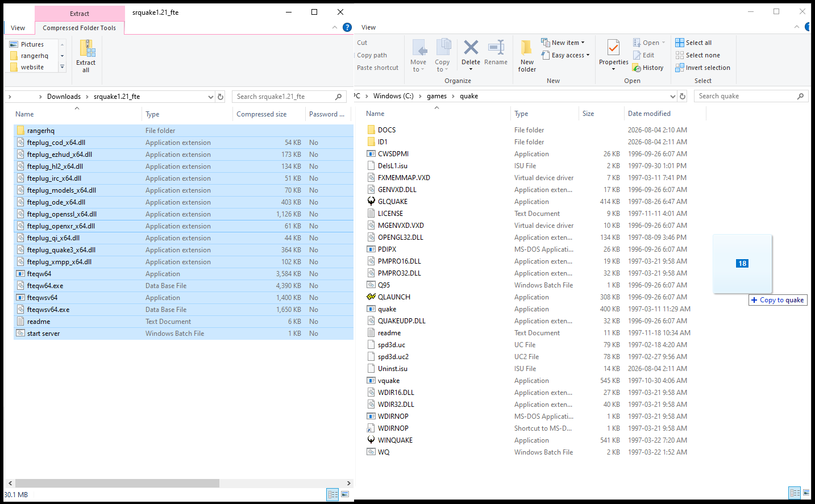Select the DOCS folder icon

(371, 130)
